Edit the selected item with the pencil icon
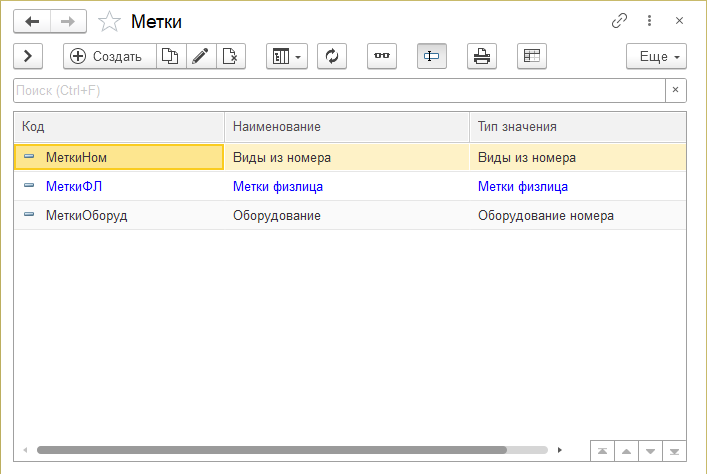Viewport: 707px width, 474px height. [x=200, y=56]
